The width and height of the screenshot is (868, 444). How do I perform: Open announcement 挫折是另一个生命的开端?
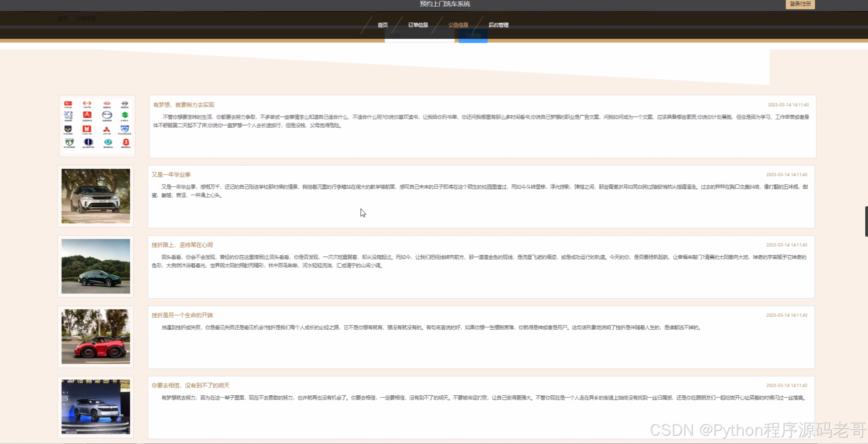coord(182,315)
